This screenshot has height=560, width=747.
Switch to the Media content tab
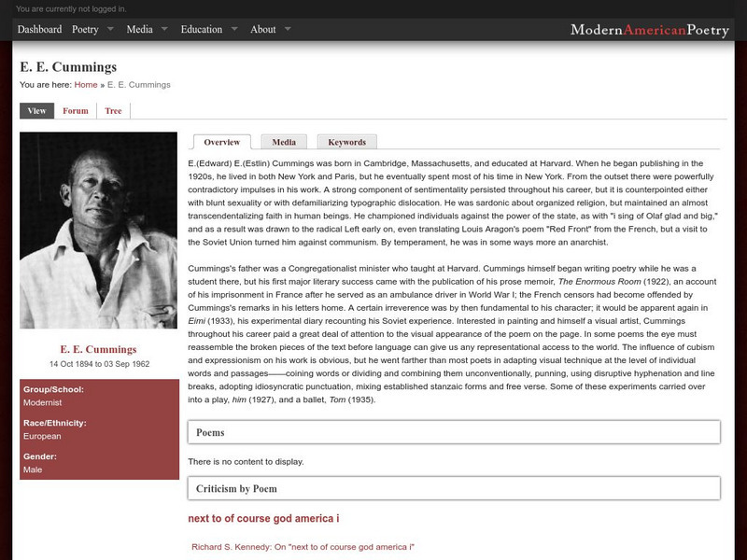coord(284,142)
